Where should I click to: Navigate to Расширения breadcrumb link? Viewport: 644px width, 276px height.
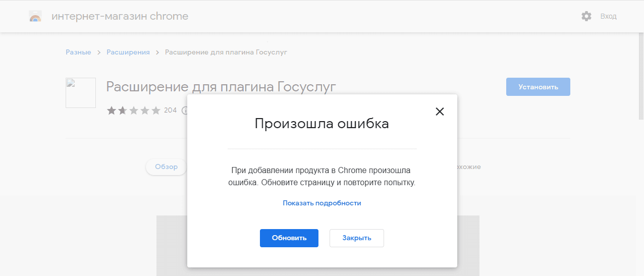128,52
